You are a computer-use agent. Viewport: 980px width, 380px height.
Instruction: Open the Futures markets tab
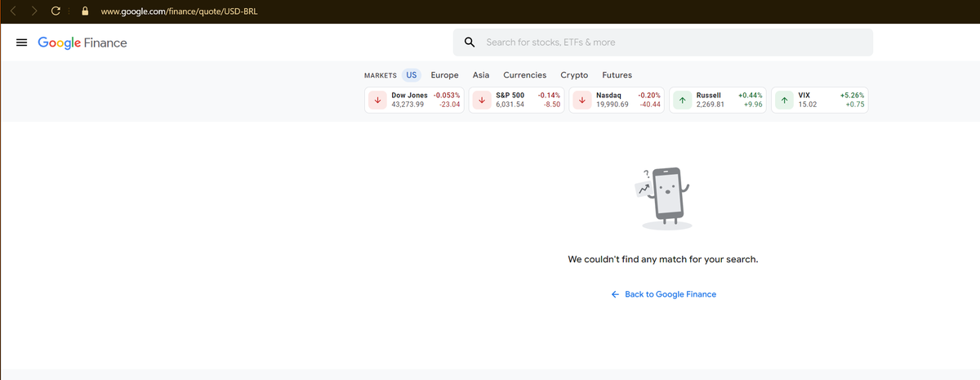[617, 75]
